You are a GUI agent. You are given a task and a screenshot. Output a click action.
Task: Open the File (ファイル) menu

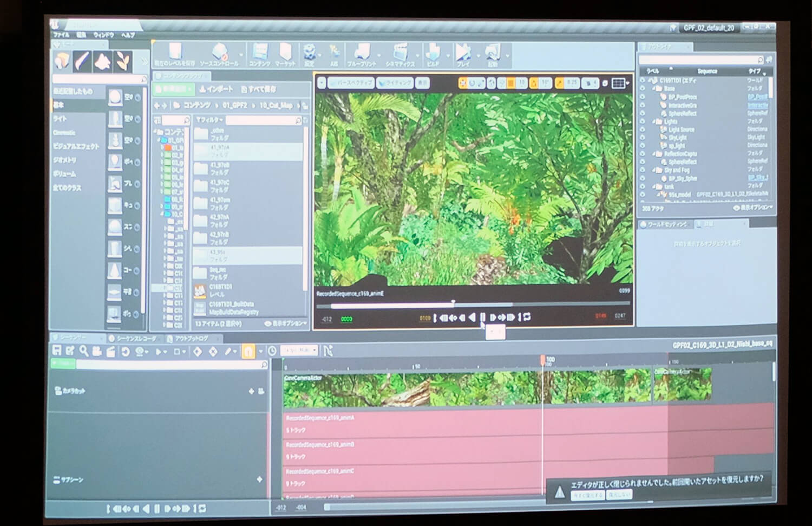pos(61,35)
